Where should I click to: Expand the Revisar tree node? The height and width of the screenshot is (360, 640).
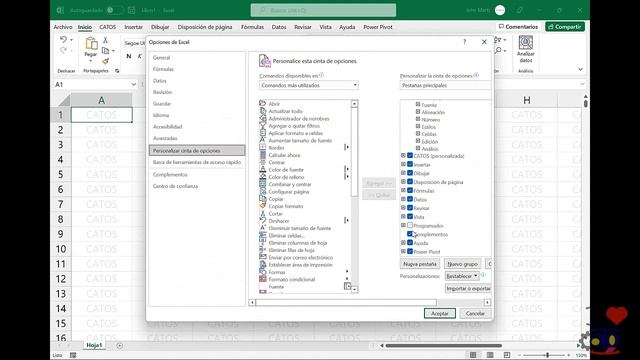pyautogui.click(x=403, y=208)
